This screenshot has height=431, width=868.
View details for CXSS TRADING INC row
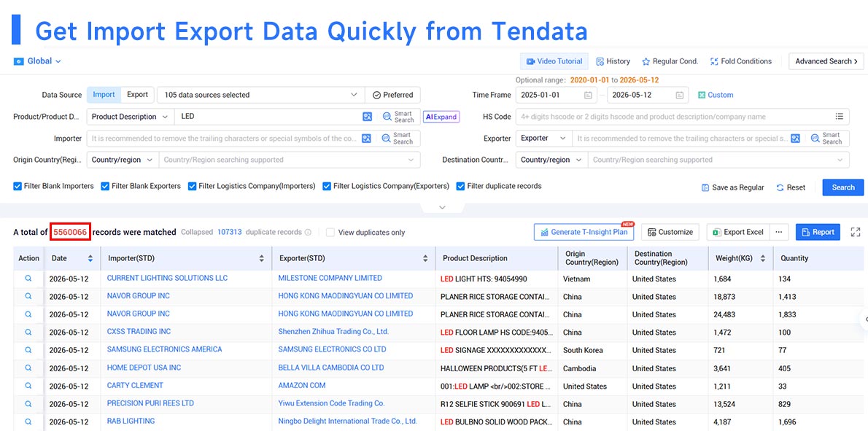point(28,332)
